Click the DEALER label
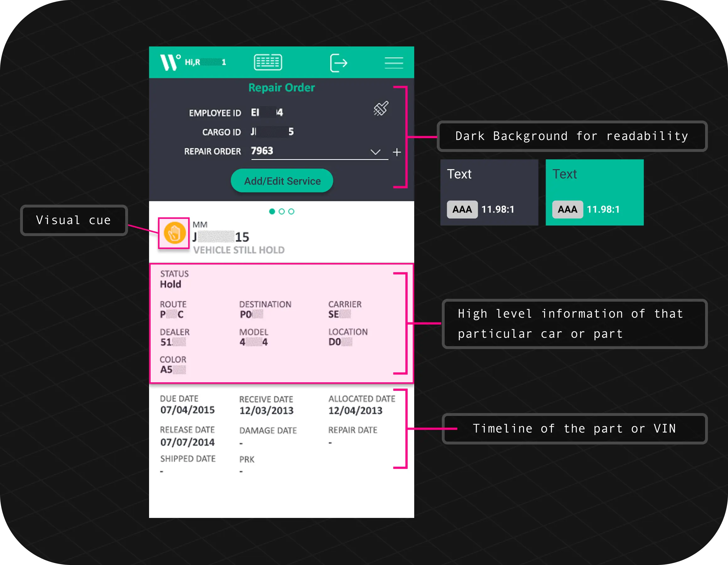 (x=175, y=332)
